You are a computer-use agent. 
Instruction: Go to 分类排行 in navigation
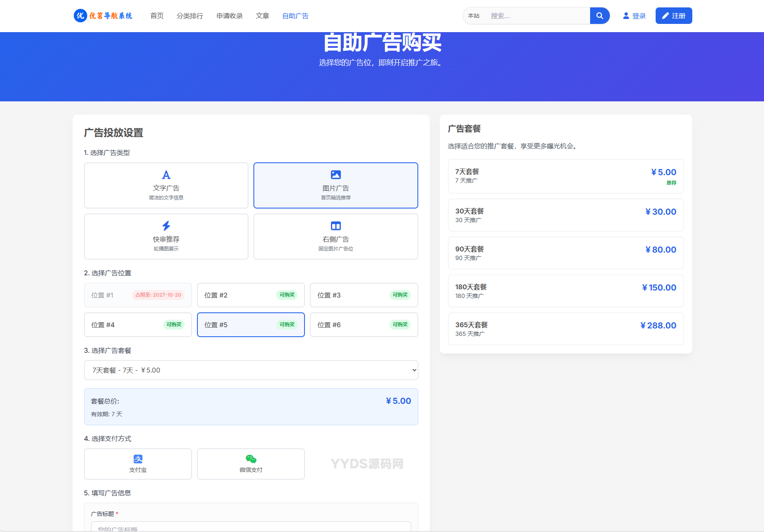190,16
